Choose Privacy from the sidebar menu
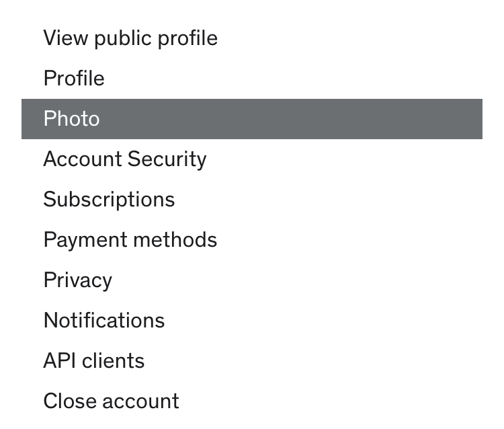This screenshot has width=504, height=429. (x=78, y=280)
